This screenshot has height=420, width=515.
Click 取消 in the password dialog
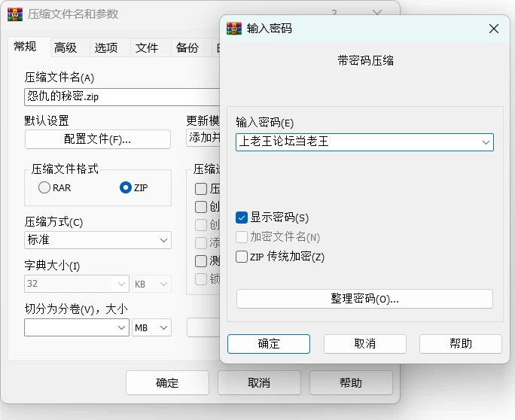coord(365,344)
